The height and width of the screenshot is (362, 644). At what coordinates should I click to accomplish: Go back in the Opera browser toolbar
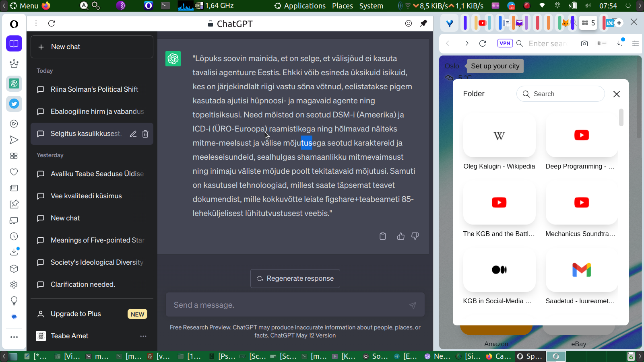[448, 43]
